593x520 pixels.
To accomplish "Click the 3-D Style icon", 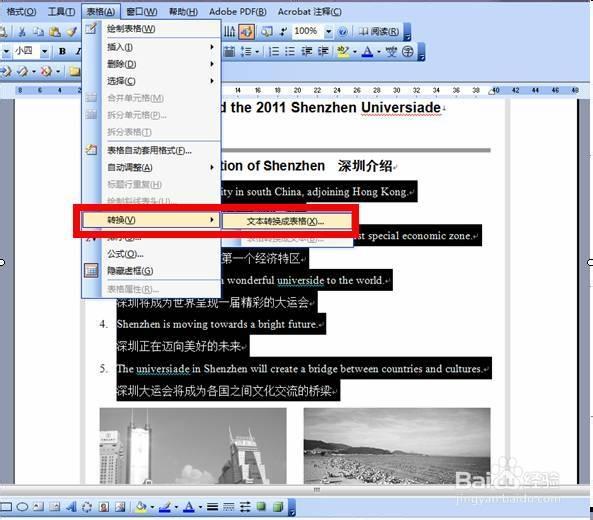I will point(278,507).
